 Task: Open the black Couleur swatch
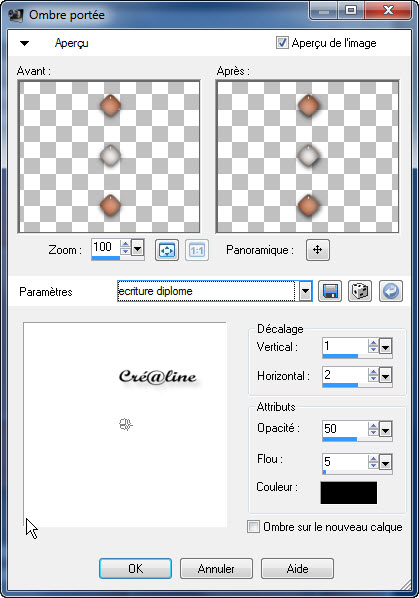(348, 493)
